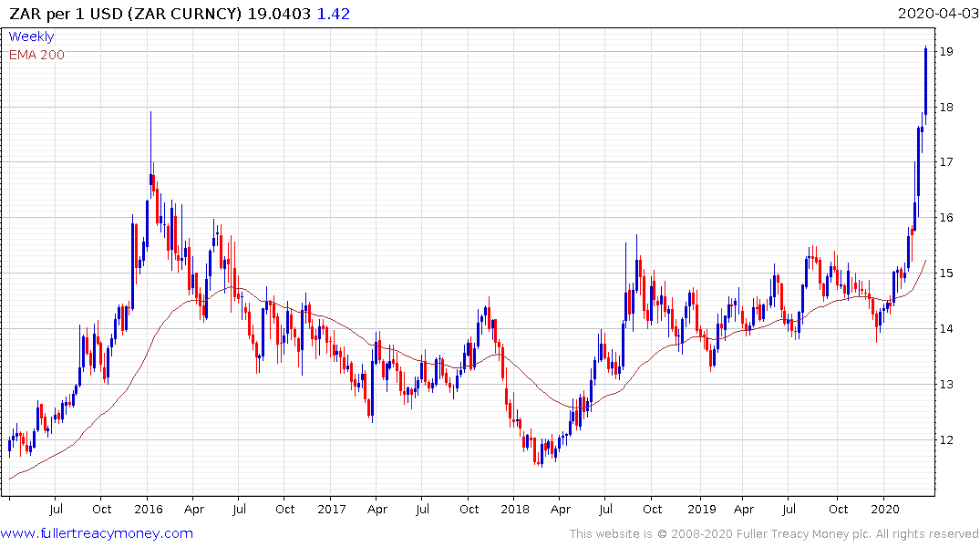
Task: Click the Fuller Treacy Money copyright notice
Action: click(x=774, y=534)
